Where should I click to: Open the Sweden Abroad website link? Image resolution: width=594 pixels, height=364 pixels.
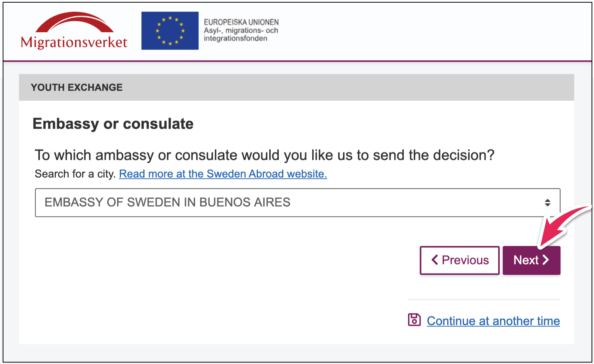pos(223,174)
